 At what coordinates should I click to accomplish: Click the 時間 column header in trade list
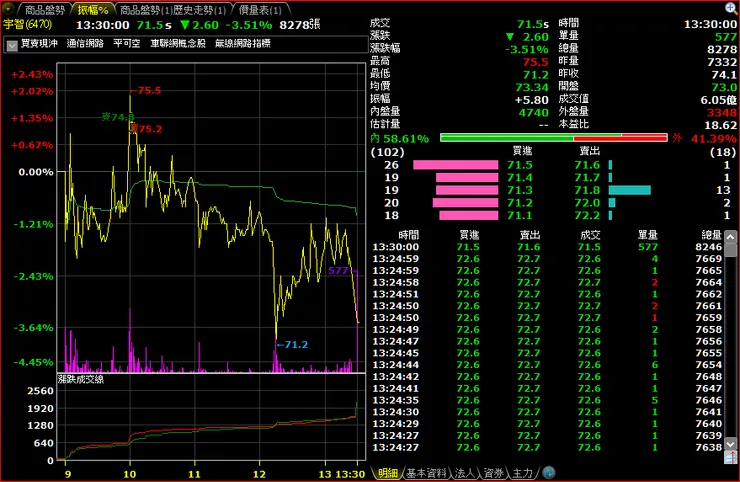[408, 235]
